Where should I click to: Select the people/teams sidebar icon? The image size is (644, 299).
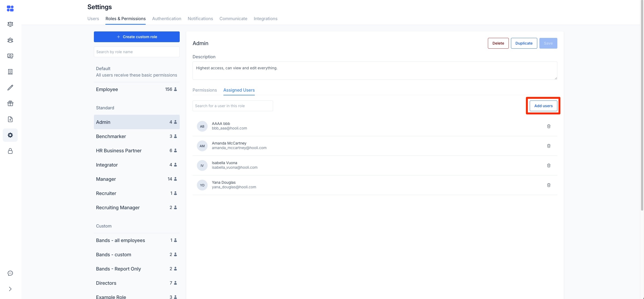click(10, 40)
